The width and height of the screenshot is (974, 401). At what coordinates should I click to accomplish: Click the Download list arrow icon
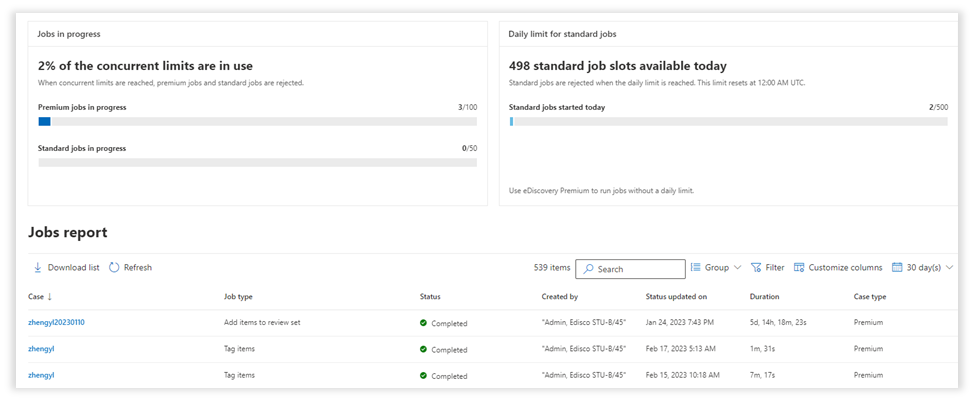[x=38, y=268]
